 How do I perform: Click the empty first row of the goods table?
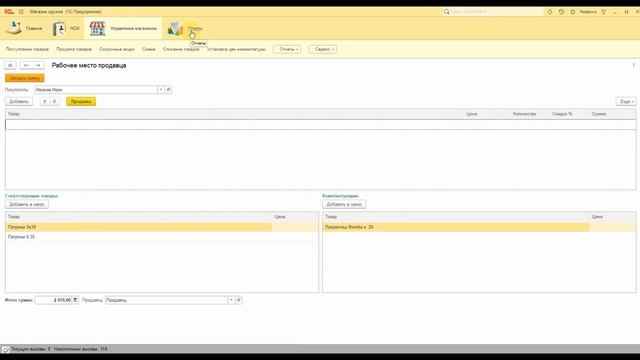(320, 124)
